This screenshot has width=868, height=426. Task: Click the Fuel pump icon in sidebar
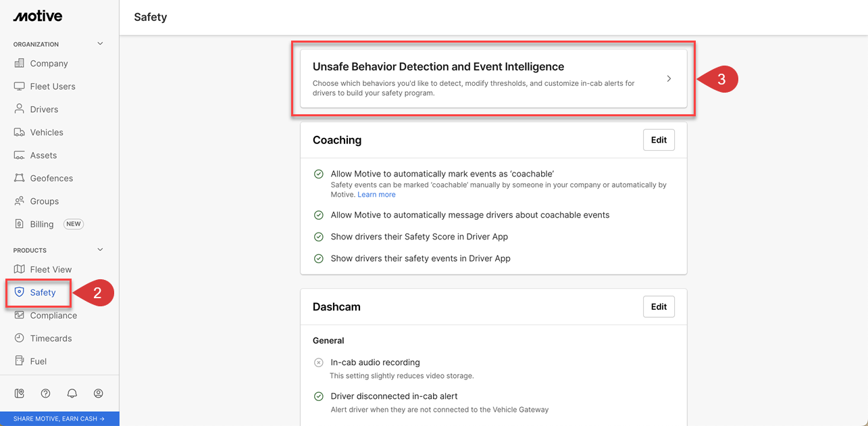(x=20, y=361)
